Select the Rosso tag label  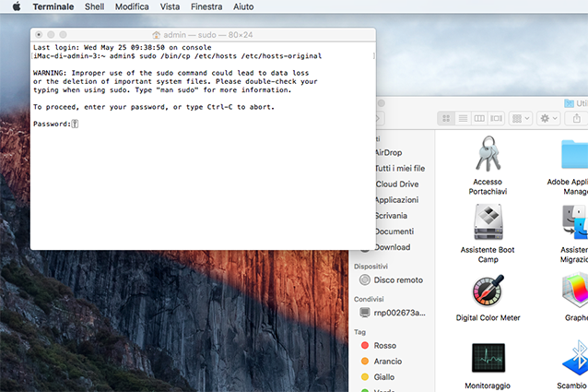point(384,346)
